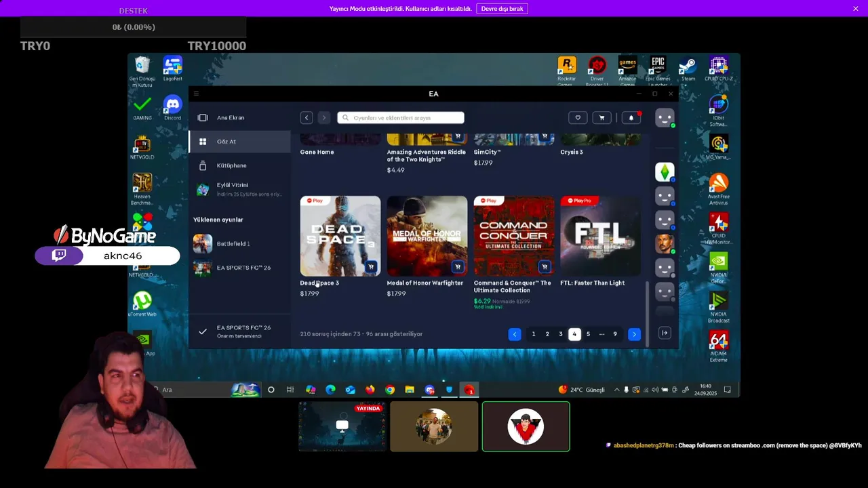The image size is (868, 488).
Task: Go to previous results page arrow
Action: [x=515, y=334]
